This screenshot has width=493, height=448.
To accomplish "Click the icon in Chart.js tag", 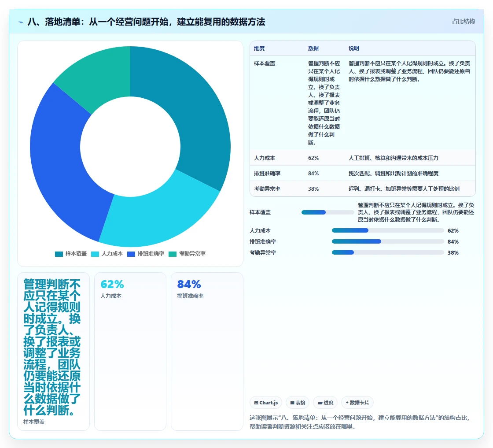I will 256,403.
